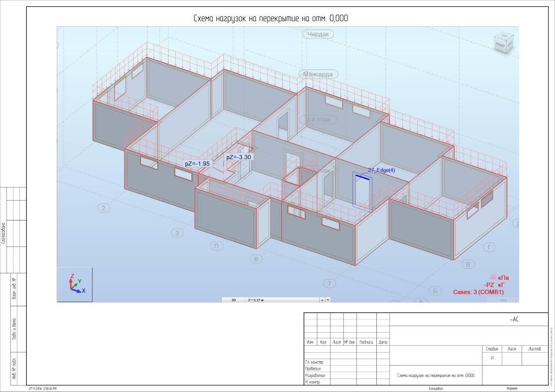The image size is (555, 392).
Task: Select the Чердак story label
Action: pos(318,34)
